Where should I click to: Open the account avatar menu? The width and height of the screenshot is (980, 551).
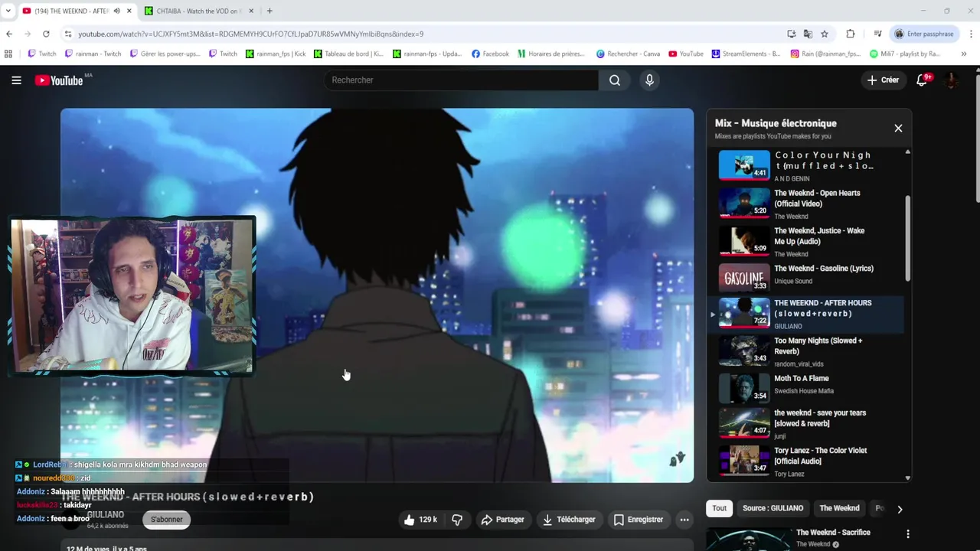[x=952, y=80]
